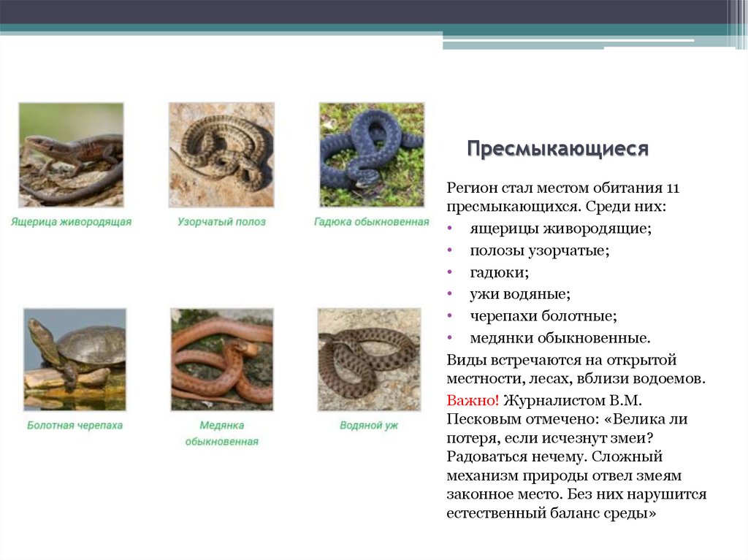The image size is (748, 560).
Task: Click the line 'Регион стал местом обитания 11'
Action: point(563,188)
